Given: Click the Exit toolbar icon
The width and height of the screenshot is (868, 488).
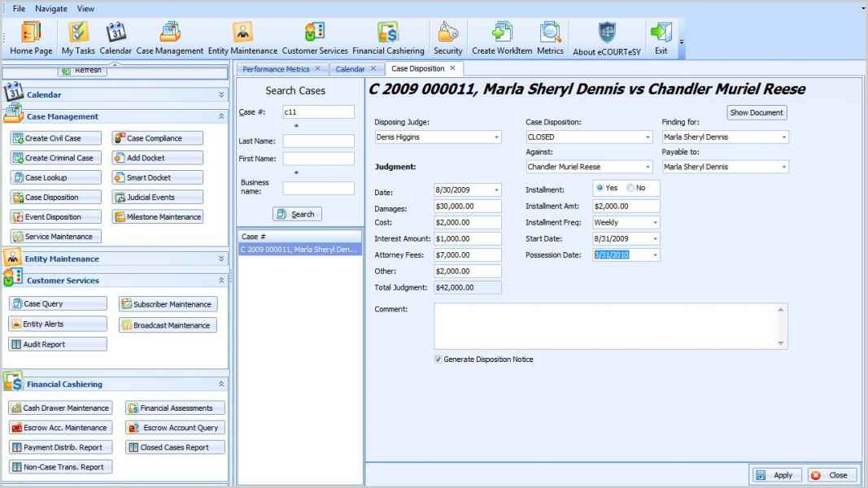Looking at the screenshot, I should (661, 32).
